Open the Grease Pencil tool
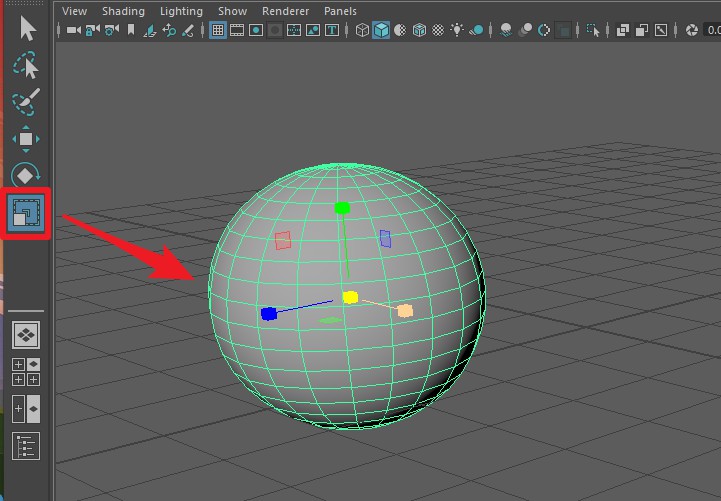The width and height of the screenshot is (721, 501). pyautogui.click(x=188, y=31)
